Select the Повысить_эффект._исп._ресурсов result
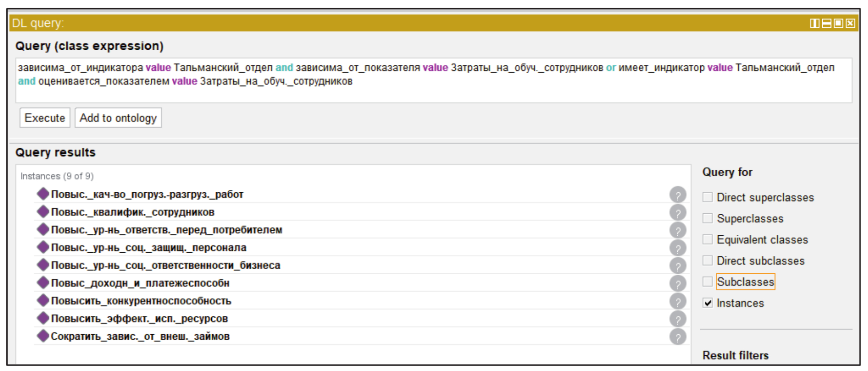 coord(139,319)
